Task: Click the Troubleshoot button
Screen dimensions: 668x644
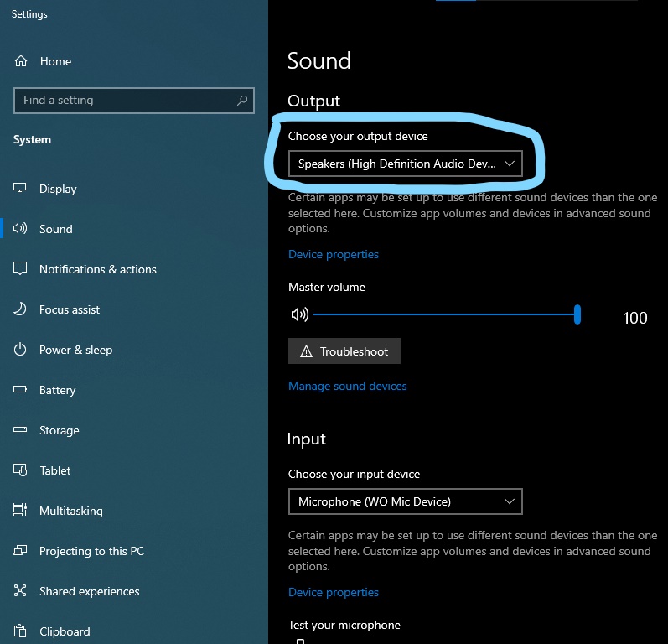Action: click(x=344, y=351)
